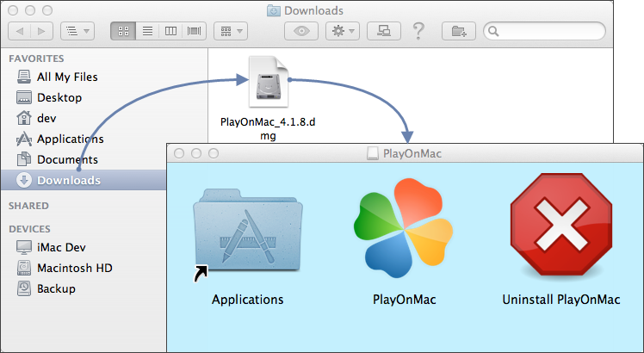Switch to icon view mode
The height and width of the screenshot is (353, 644).
point(123,31)
